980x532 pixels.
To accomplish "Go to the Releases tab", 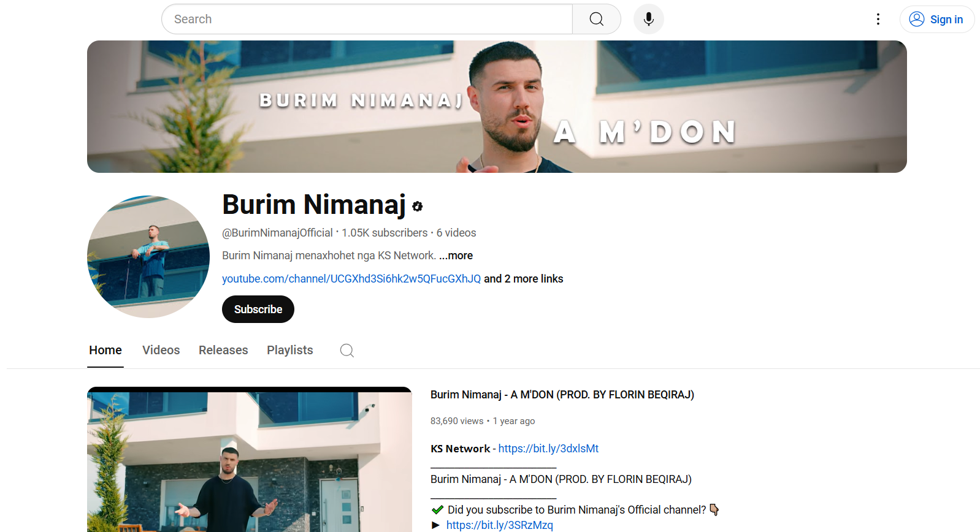I will pos(223,351).
